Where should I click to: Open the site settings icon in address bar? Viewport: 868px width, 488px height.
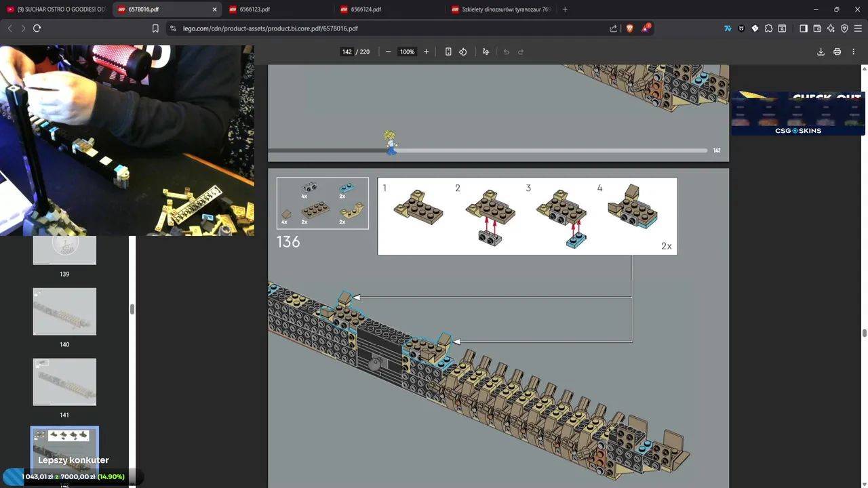(173, 28)
